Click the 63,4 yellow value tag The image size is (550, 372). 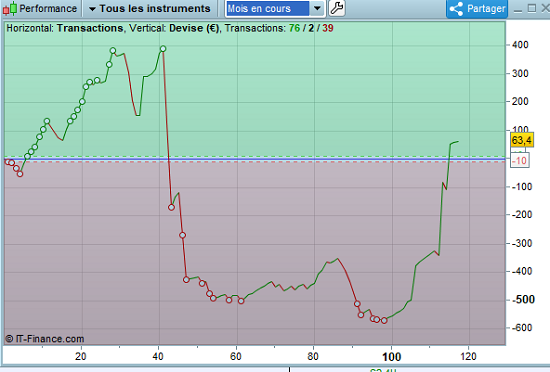[522, 140]
